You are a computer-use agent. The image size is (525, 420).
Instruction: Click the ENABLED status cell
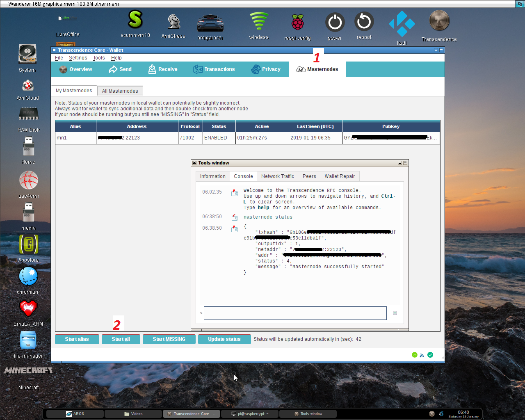click(219, 138)
